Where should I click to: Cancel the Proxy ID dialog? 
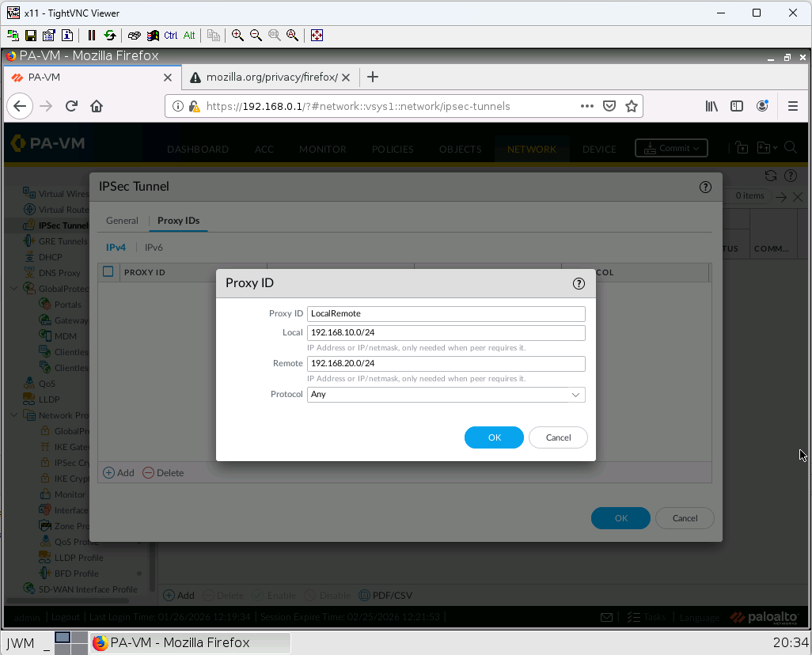558,437
